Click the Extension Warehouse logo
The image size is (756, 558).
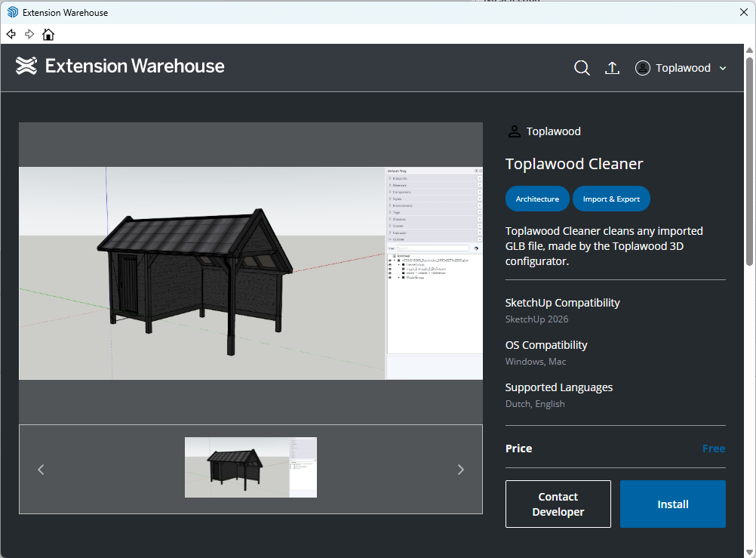click(26, 66)
